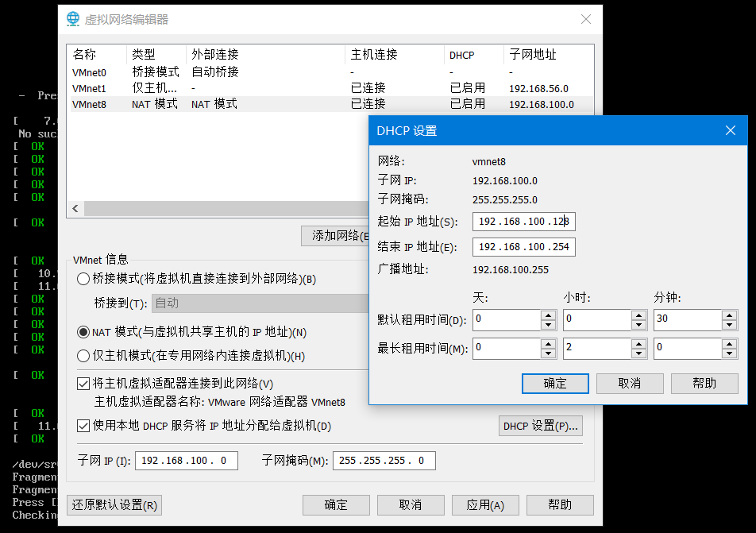Click the 外部连接 column header
756x533 pixels.
click(266, 55)
